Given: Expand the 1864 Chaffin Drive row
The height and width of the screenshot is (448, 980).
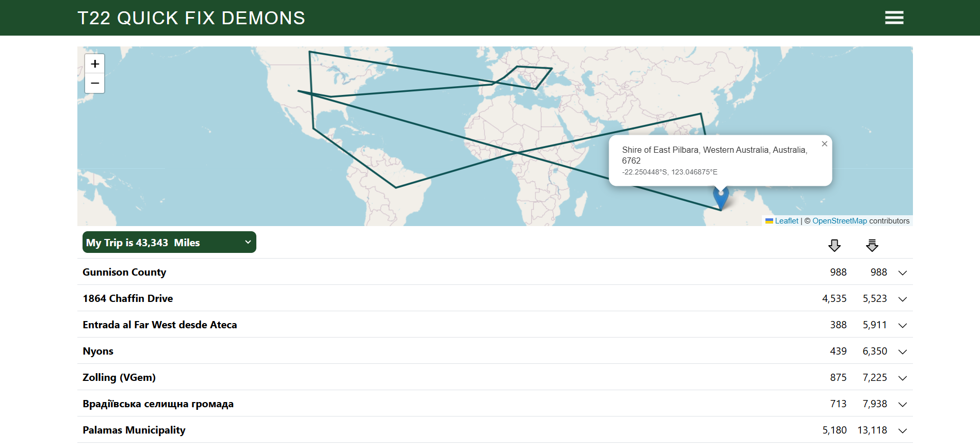Looking at the screenshot, I should tap(902, 299).
